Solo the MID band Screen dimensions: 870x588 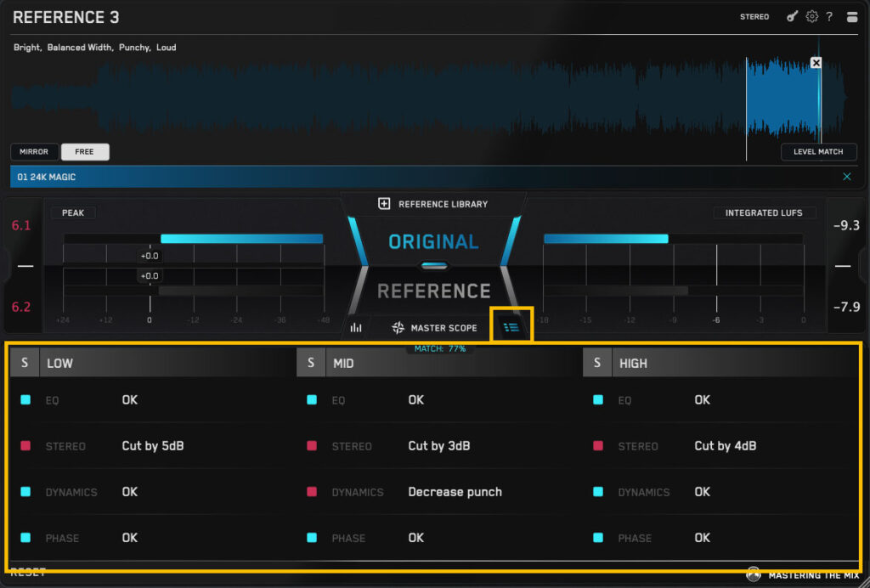311,363
